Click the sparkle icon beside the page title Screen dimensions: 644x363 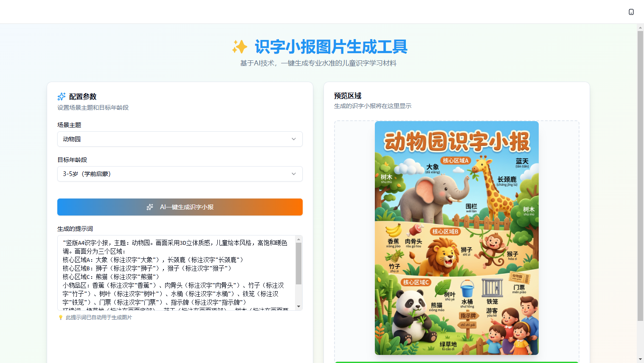239,47
